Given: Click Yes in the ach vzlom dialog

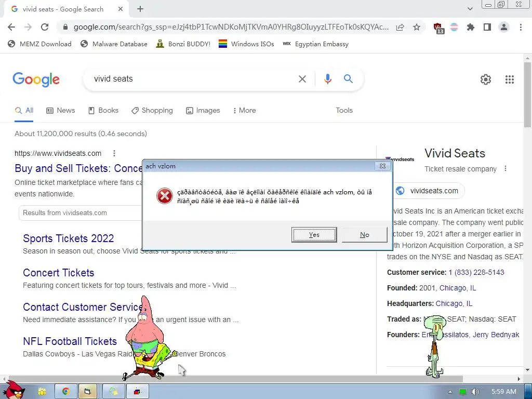Looking at the screenshot, I should [314, 235].
